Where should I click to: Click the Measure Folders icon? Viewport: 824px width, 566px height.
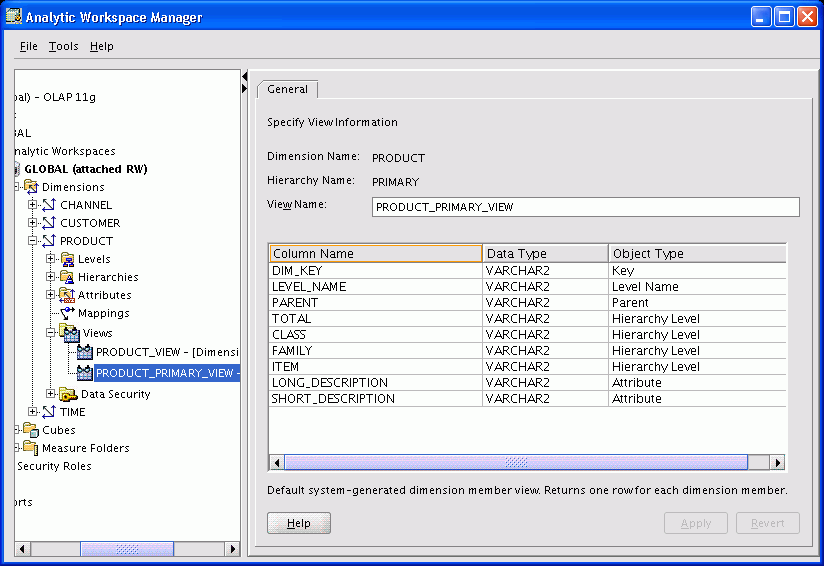pos(31,448)
